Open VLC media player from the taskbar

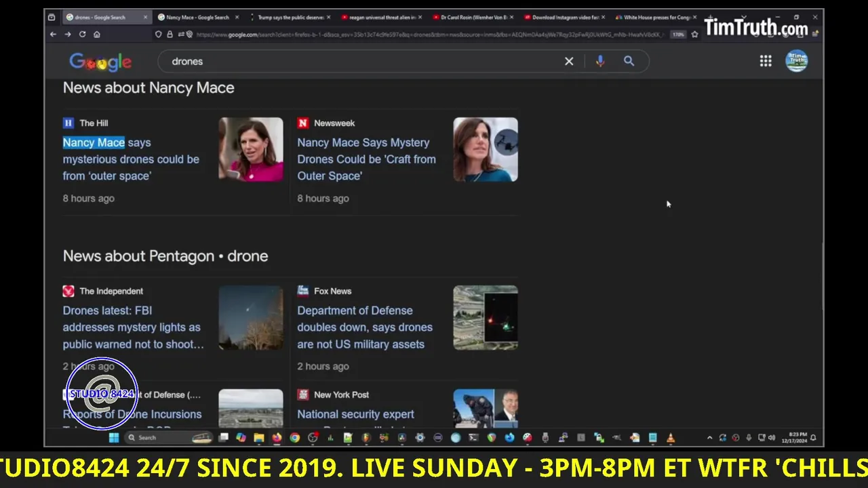point(671,438)
